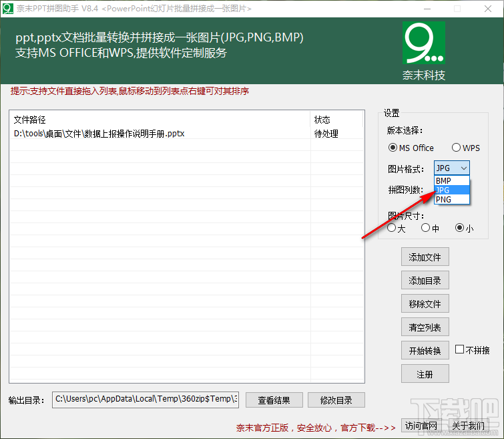Pick JPG from the format list

[x=452, y=190]
